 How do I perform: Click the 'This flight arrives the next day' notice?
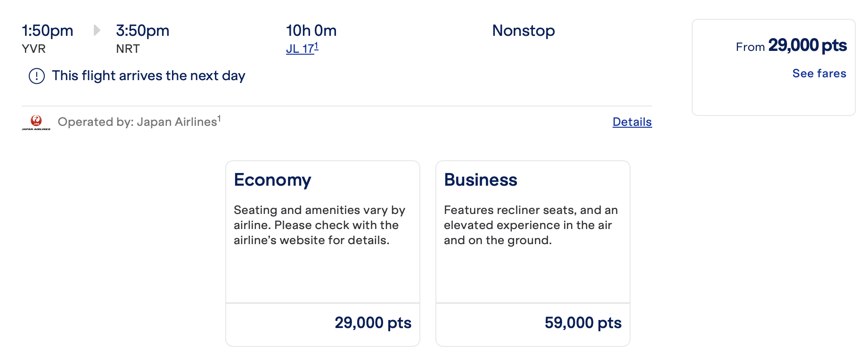pos(148,76)
